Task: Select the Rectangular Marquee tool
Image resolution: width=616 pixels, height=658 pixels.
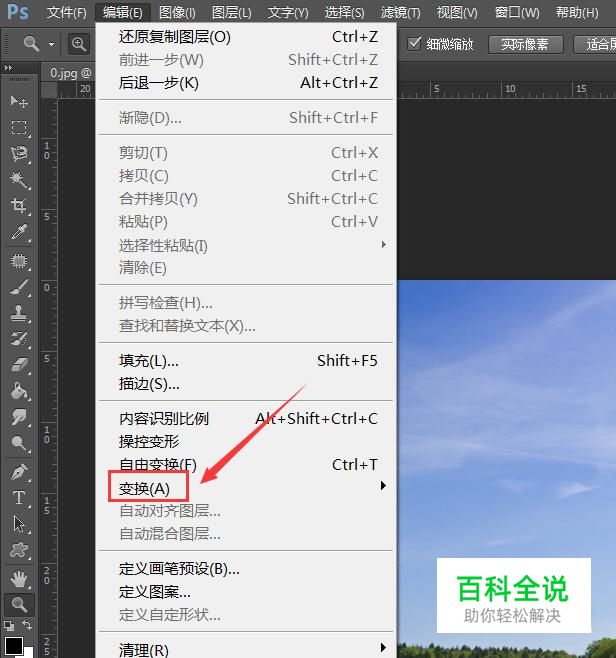Action: click(19, 127)
